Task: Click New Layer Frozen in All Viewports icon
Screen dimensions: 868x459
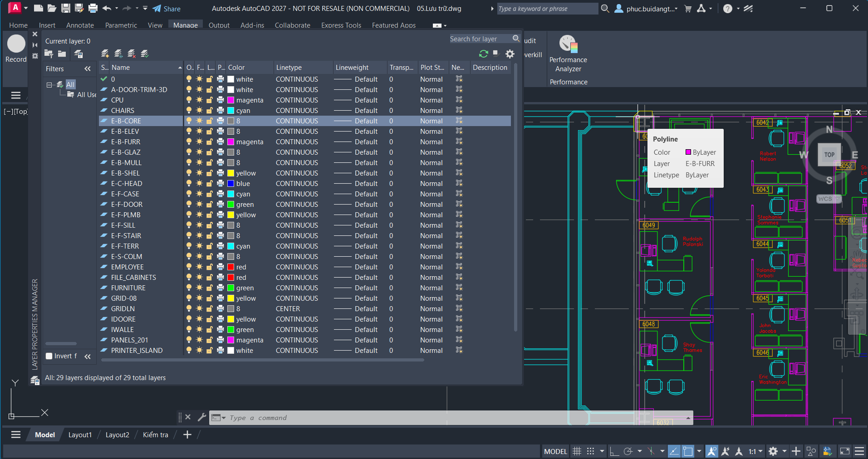Action: (118, 54)
